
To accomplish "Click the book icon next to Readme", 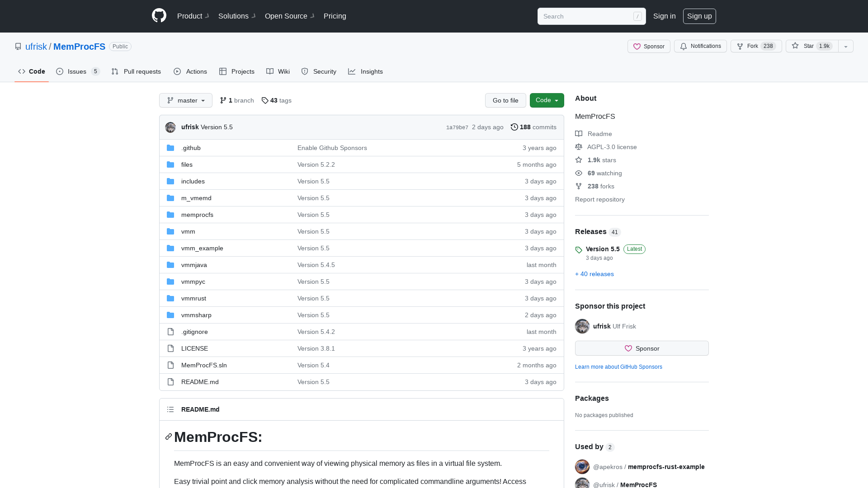I will (x=579, y=134).
